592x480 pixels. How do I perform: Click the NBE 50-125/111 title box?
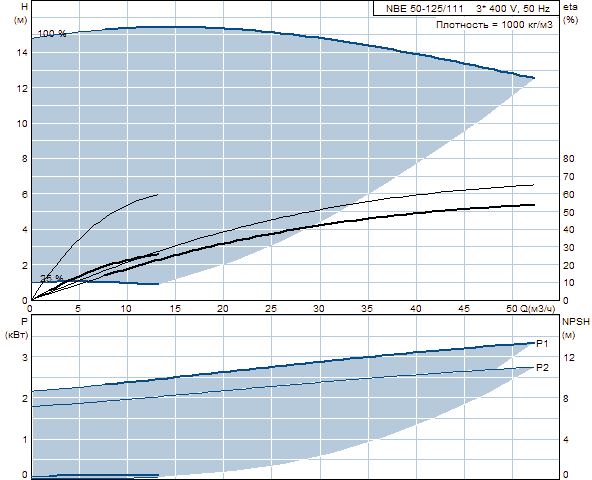pyautogui.click(x=466, y=8)
